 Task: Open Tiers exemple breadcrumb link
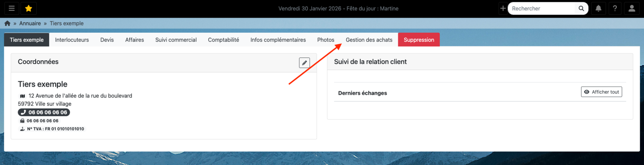(x=67, y=23)
